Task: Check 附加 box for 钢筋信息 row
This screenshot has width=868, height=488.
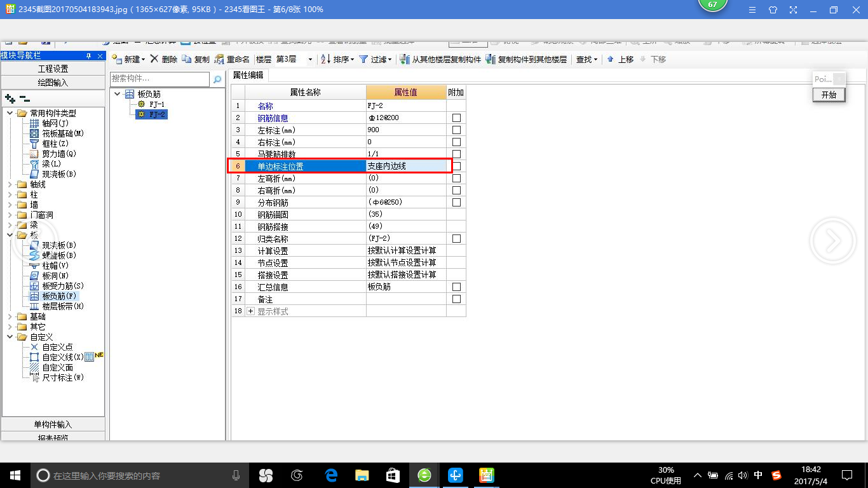Action: [x=456, y=118]
